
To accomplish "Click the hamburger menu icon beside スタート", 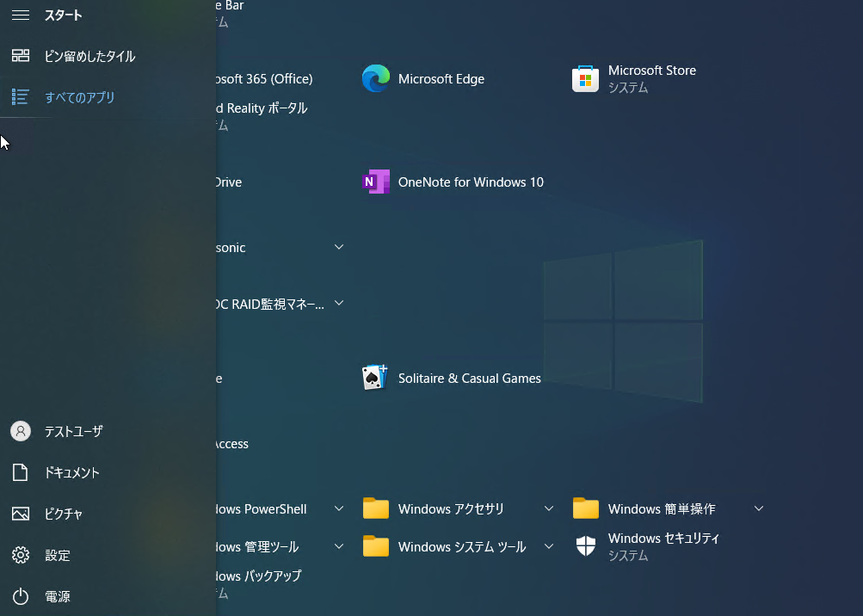I will point(21,15).
